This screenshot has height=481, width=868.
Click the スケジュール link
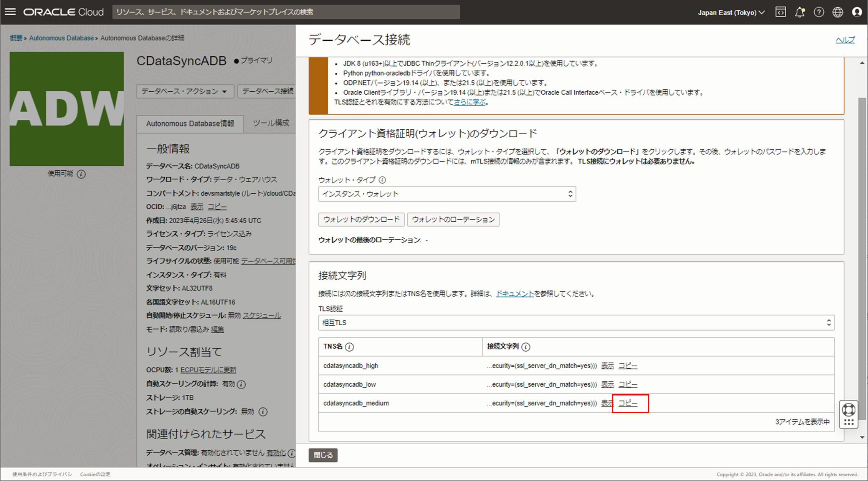point(262,316)
